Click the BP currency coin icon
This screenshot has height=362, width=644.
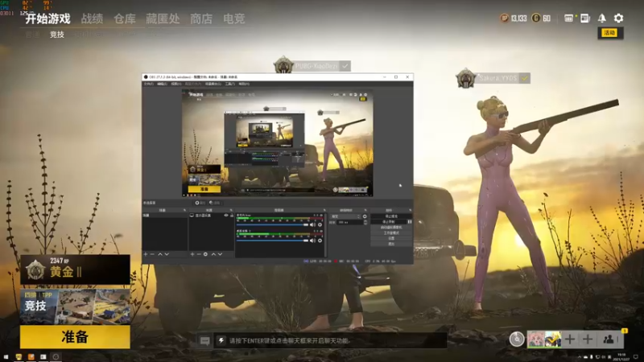coord(505,18)
